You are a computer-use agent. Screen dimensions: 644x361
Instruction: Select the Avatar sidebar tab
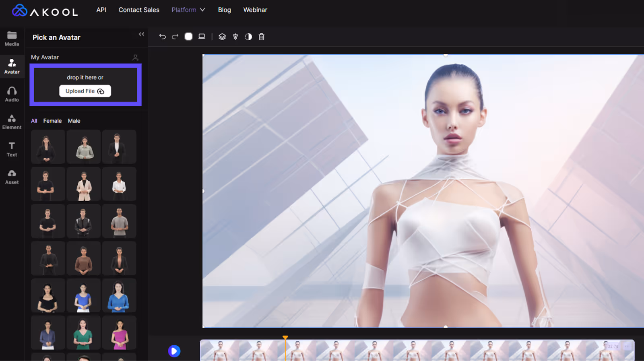12,66
